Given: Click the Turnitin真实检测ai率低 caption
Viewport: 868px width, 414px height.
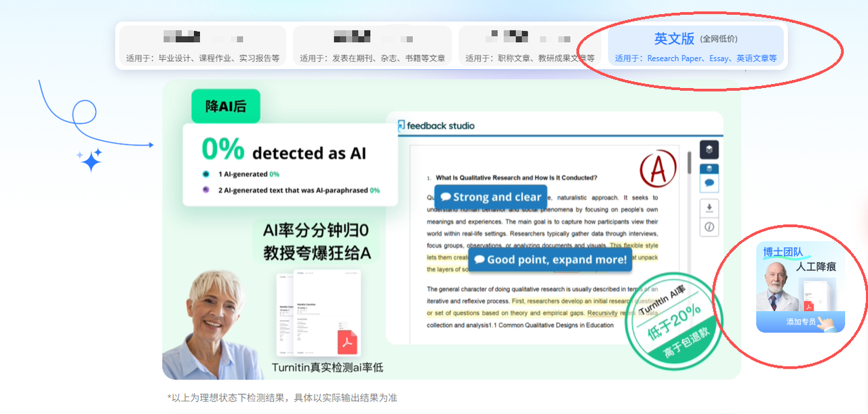Looking at the screenshot, I should coord(328,367).
